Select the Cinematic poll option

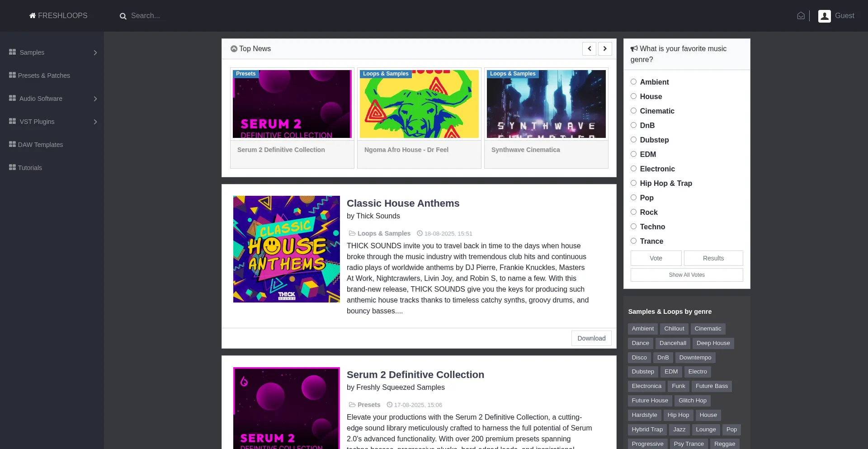(633, 111)
